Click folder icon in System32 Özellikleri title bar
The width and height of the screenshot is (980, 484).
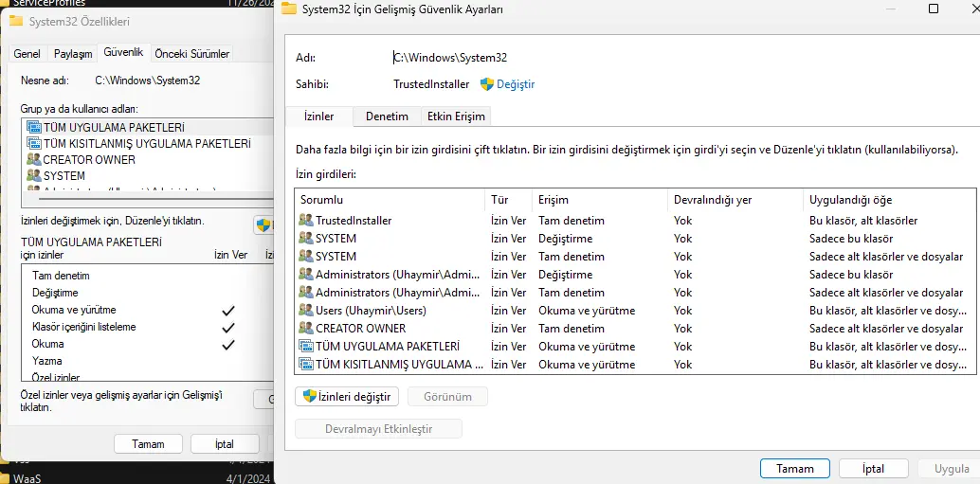[15, 21]
